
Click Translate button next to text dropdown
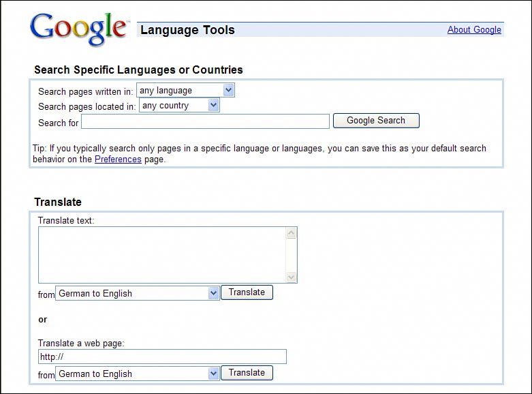point(247,292)
